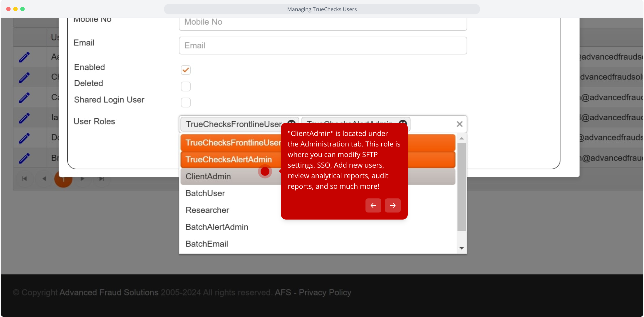Jump to the first page of users

[24, 179]
